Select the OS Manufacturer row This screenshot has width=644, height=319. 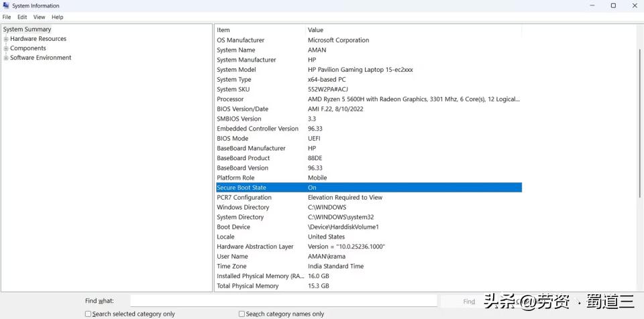pos(369,40)
